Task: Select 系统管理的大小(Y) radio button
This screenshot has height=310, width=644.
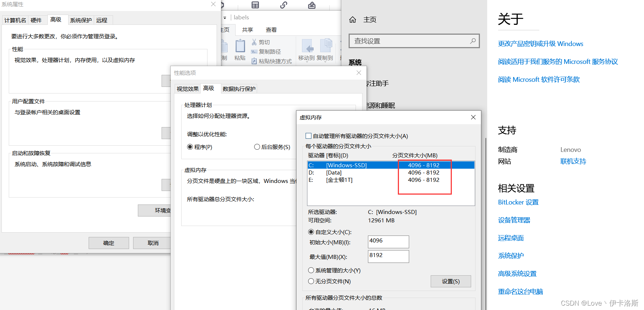Action: (311, 270)
